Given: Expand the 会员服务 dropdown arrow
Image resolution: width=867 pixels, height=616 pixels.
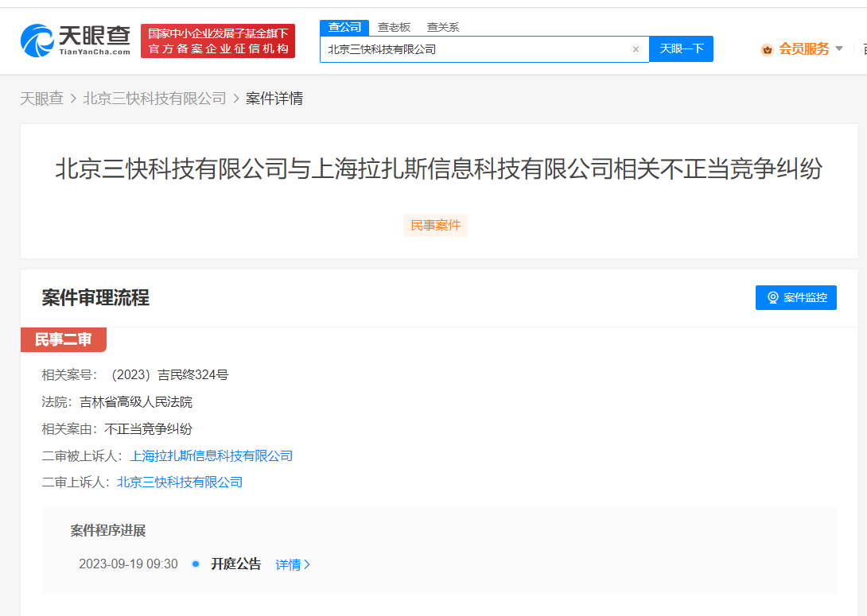Looking at the screenshot, I should (839, 48).
